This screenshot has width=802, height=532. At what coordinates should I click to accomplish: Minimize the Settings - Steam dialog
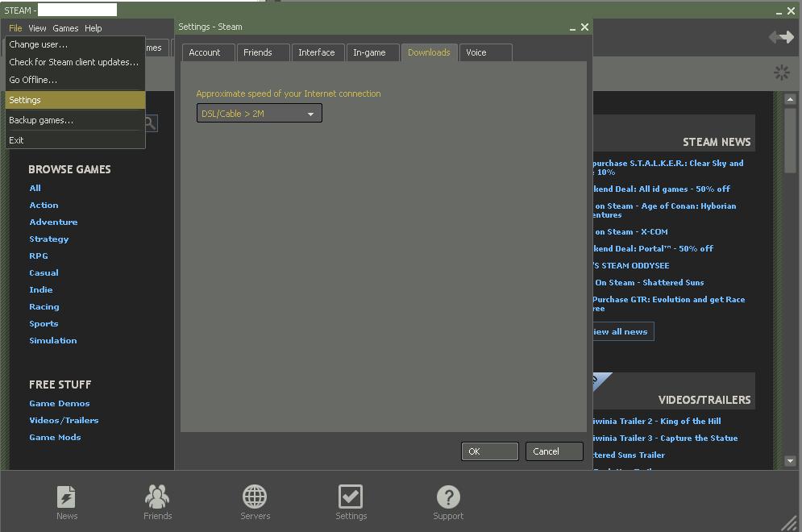572,28
